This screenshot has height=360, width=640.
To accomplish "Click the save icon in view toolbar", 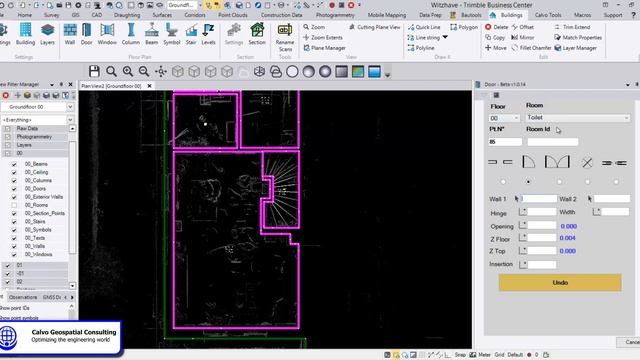I will (94, 71).
